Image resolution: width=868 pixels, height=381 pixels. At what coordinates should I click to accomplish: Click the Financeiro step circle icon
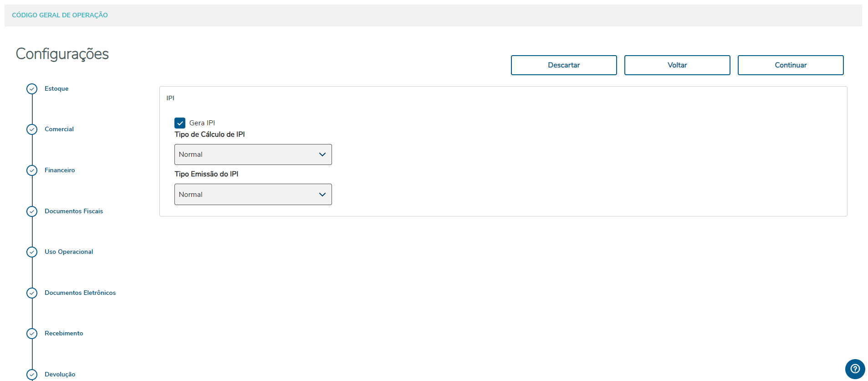pos(32,170)
